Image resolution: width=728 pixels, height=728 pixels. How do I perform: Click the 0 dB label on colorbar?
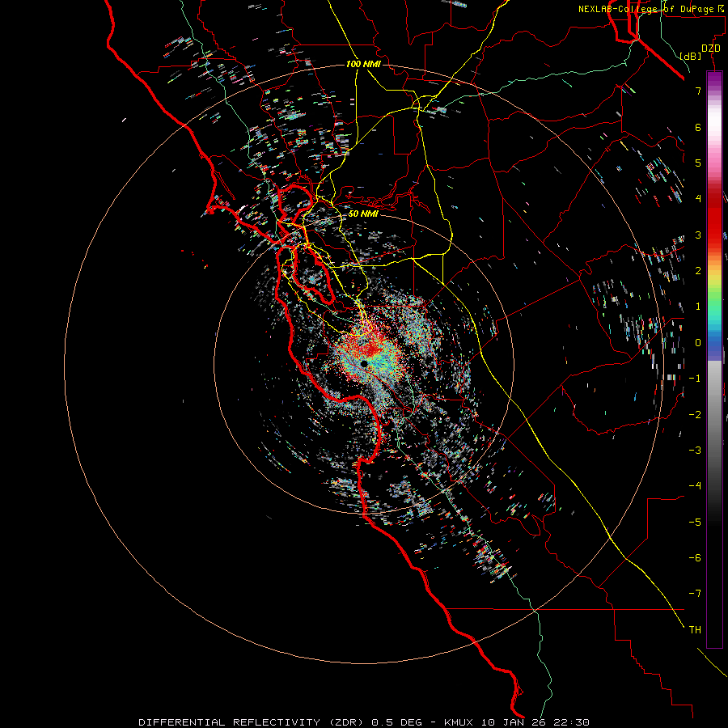(698, 343)
